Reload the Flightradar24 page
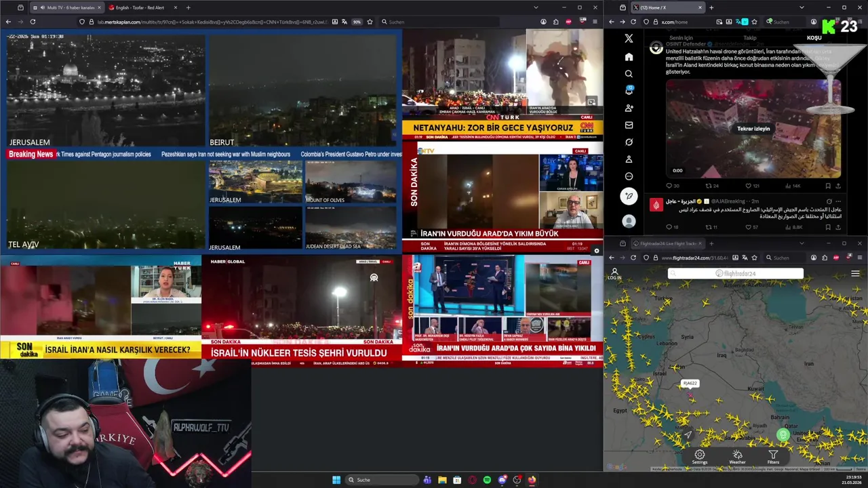Image resolution: width=868 pixels, height=488 pixels. [633, 258]
